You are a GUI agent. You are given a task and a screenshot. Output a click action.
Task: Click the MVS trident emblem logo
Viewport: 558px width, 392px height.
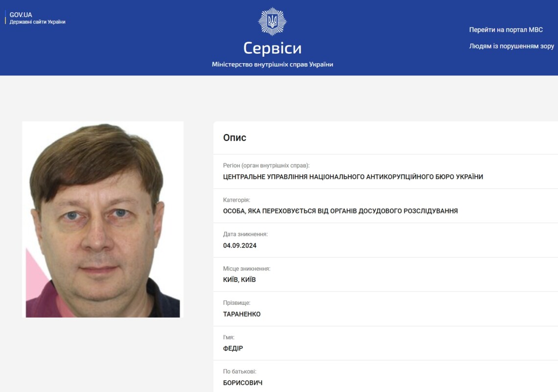pyautogui.click(x=272, y=22)
